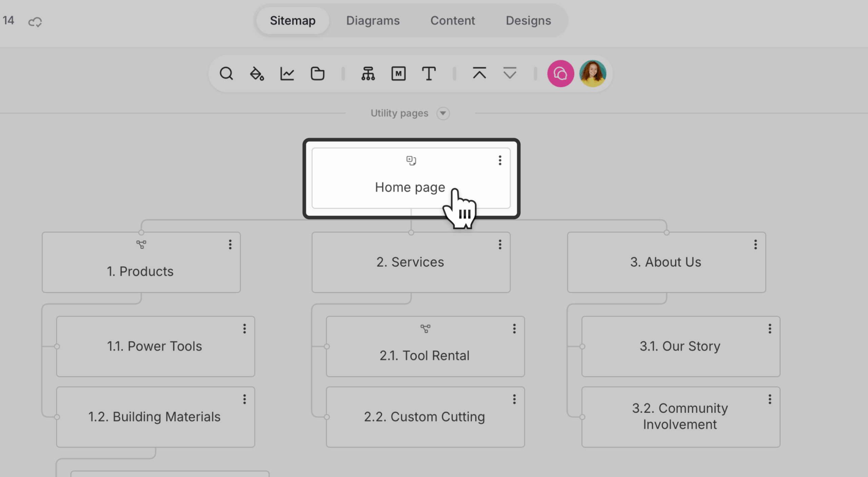The height and width of the screenshot is (477, 868).
Task: Switch to the Content tab
Action: (453, 21)
